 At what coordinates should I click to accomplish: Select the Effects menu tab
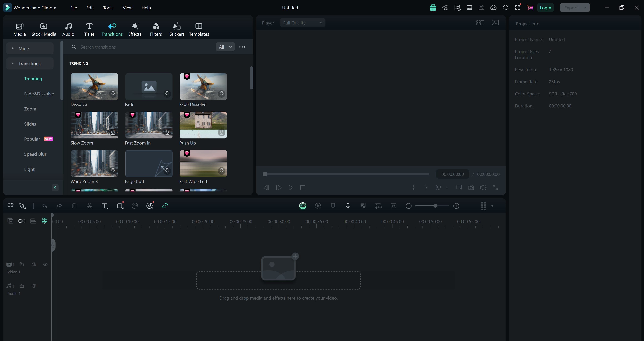[135, 29]
